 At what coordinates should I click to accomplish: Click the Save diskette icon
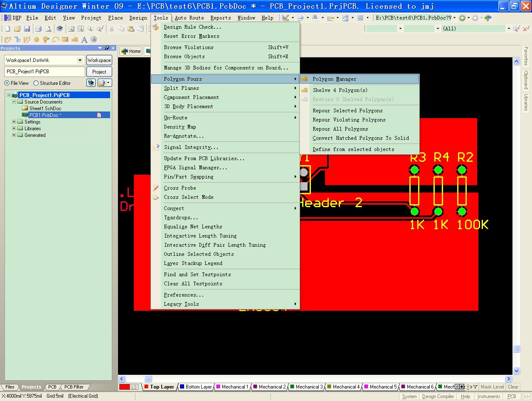pyautogui.click(x=27, y=29)
